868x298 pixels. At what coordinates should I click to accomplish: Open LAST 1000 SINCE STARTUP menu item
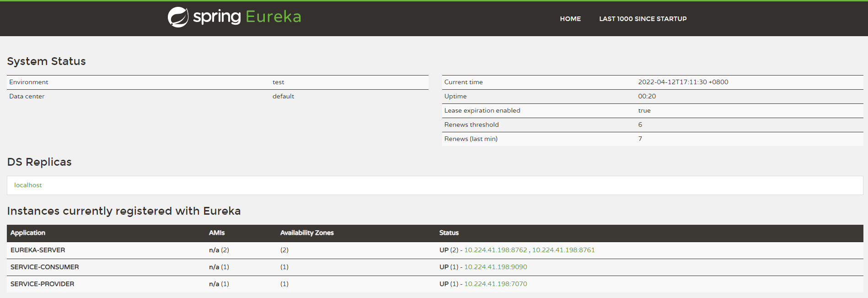pos(643,19)
